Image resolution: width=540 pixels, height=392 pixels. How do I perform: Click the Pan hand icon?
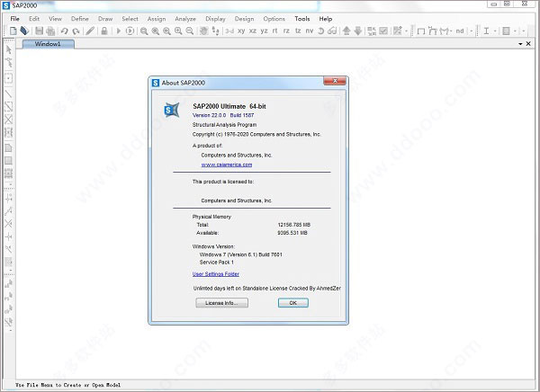click(x=204, y=31)
